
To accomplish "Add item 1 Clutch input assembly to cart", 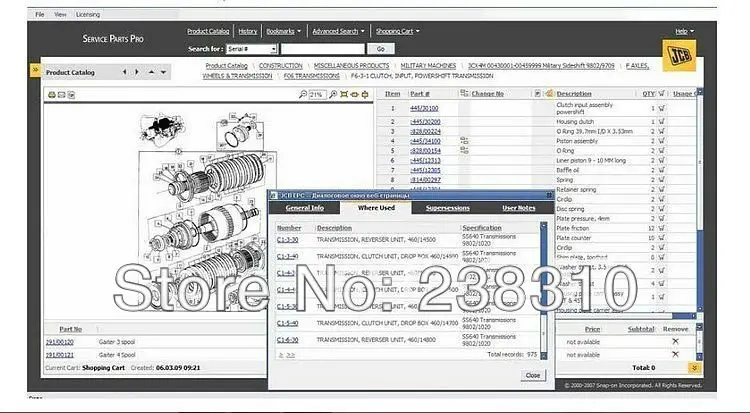I will coord(662,108).
